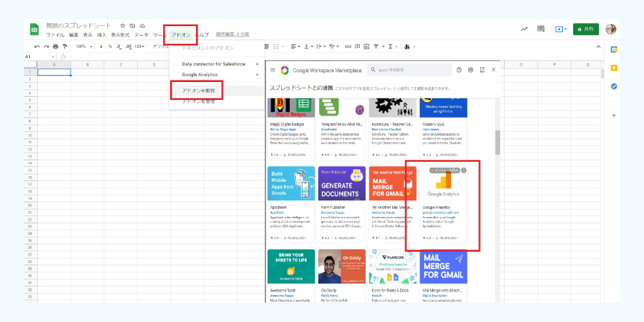Open Marketplace in a new window
644x322 pixels.
pos(482,70)
